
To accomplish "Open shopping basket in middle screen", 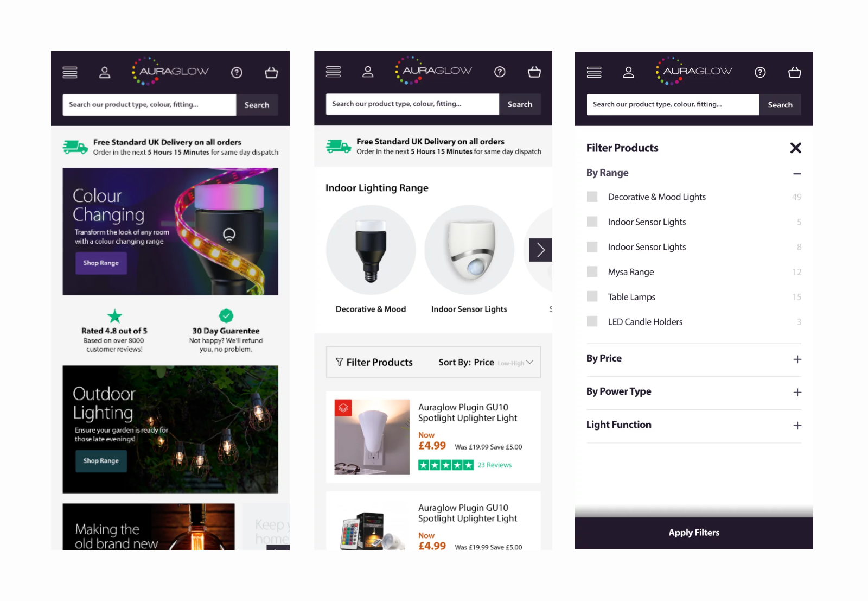I will tap(534, 72).
